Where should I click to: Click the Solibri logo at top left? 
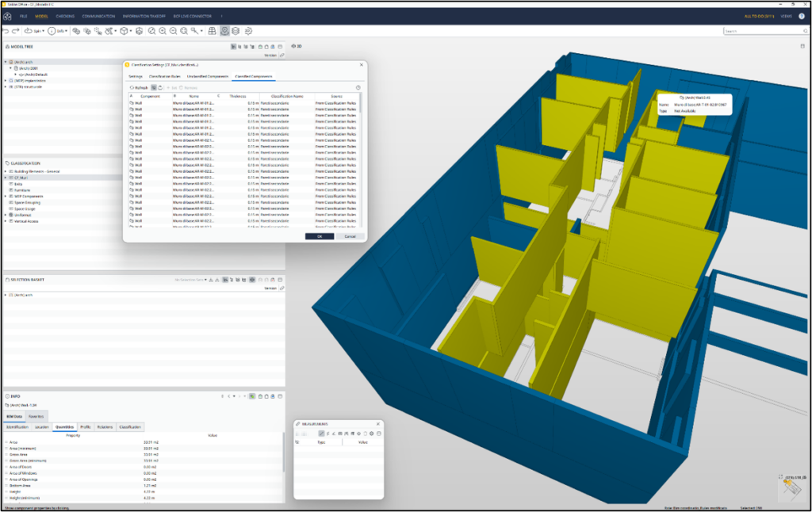point(7,17)
